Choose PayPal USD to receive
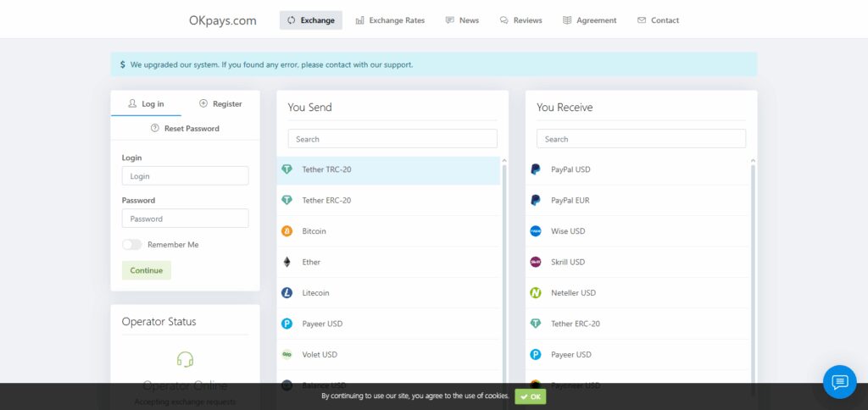The width and height of the screenshot is (868, 410). 637,169
